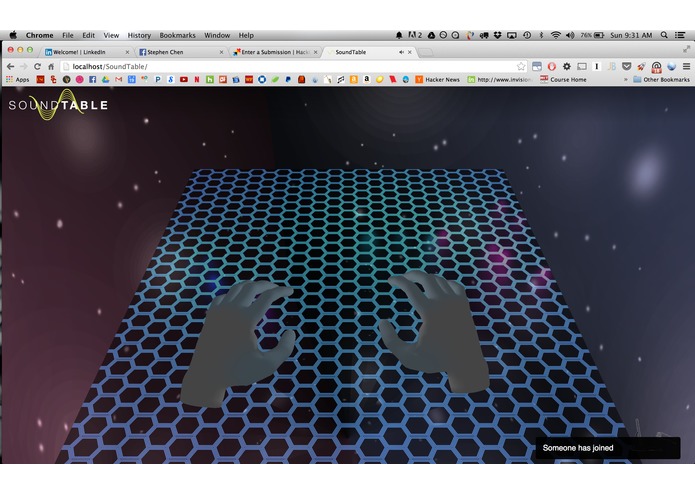Bookmark this page with the star icon

[521, 66]
